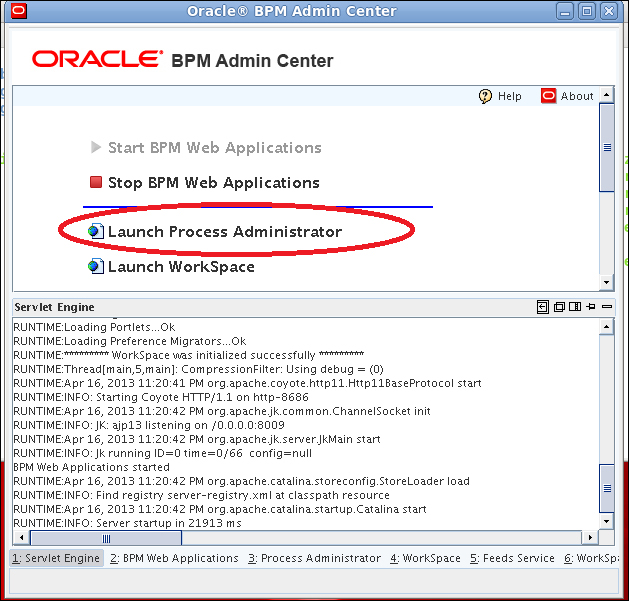This screenshot has width=629, height=601.
Task: Click the About label
Action: coord(577,96)
